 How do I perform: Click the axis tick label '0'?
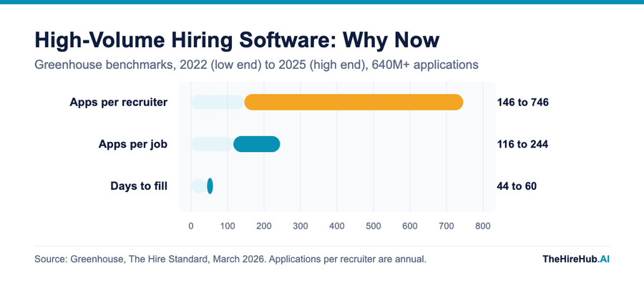click(191, 226)
